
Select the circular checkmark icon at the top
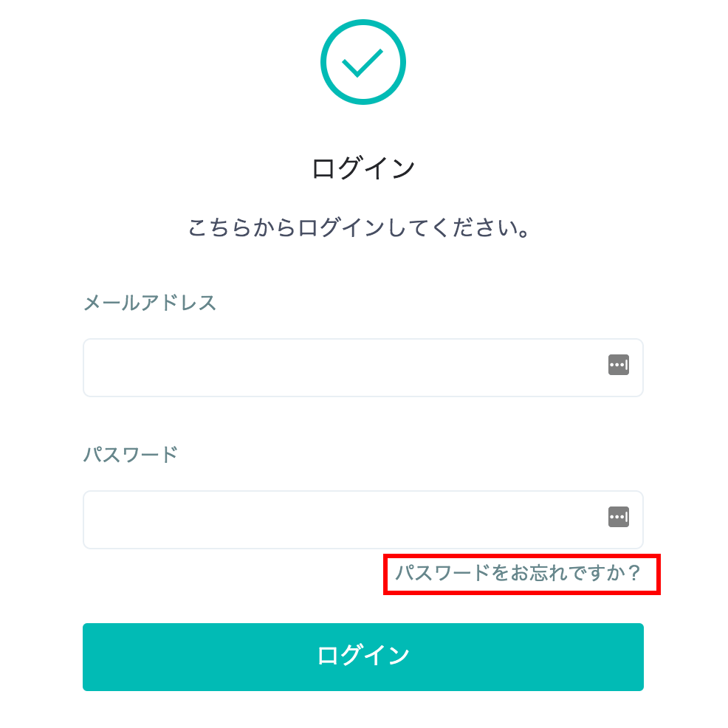coord(363,62)
